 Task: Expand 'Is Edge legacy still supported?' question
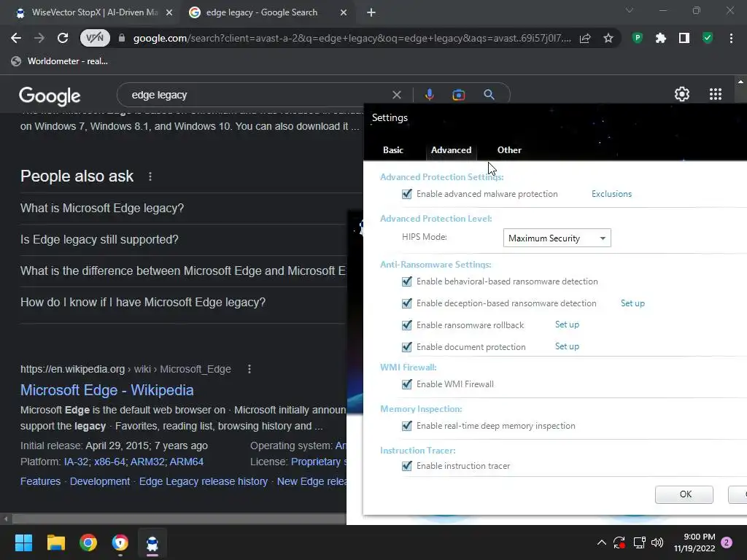pos(183,239)
